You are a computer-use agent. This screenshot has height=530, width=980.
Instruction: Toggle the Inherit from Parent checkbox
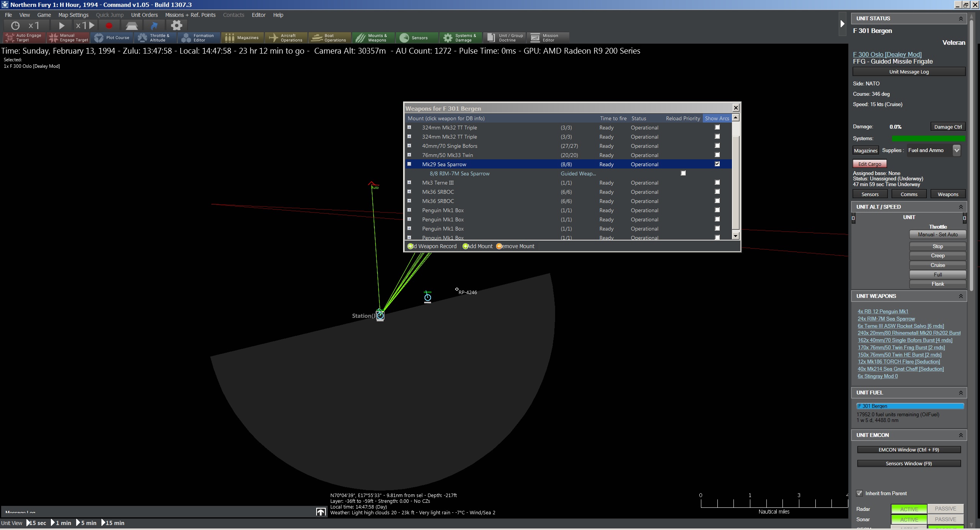[x=859, y=493]
